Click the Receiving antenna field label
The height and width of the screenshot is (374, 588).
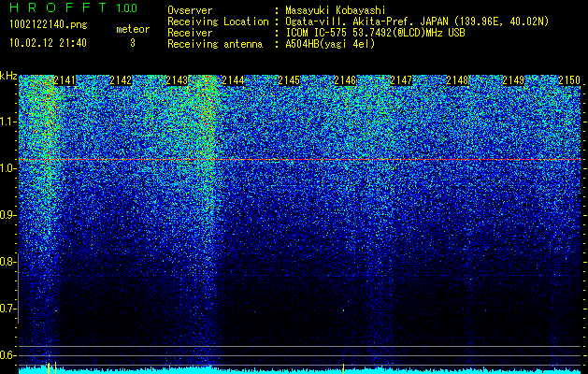coord(215,44)
